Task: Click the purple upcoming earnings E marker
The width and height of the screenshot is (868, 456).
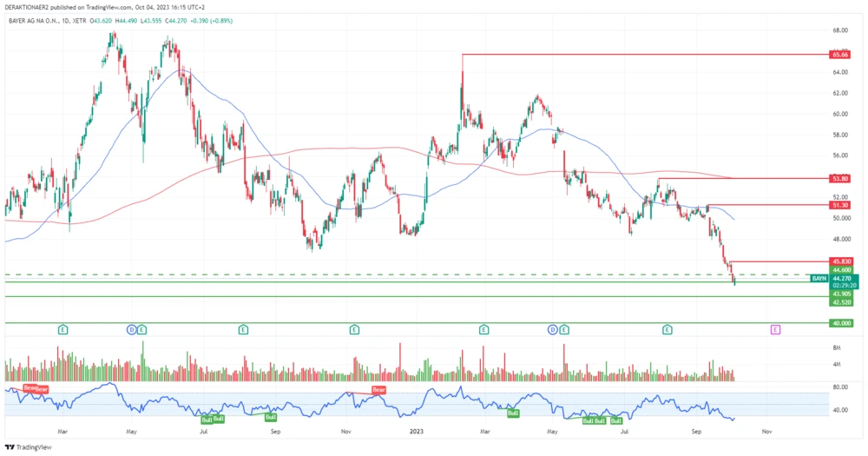Action: [x=775, y=329]
